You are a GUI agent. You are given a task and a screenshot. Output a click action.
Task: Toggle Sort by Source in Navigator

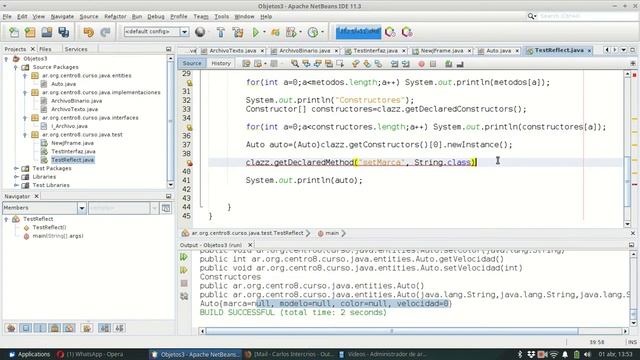point(119,328)
